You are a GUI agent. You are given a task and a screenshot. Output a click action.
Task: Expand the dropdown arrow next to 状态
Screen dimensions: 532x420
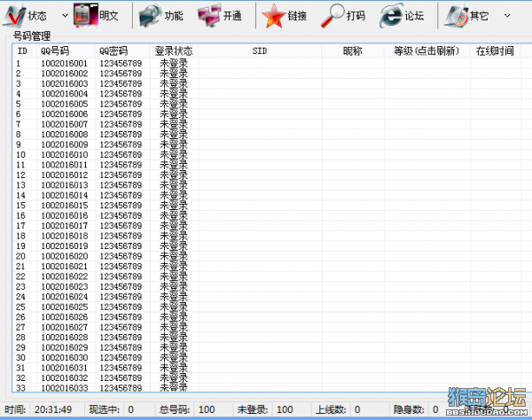(65, 16)
